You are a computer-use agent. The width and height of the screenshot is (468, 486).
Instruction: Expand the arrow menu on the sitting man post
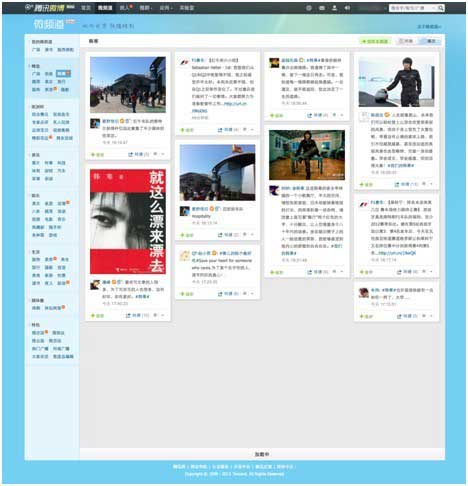(342, 272)
